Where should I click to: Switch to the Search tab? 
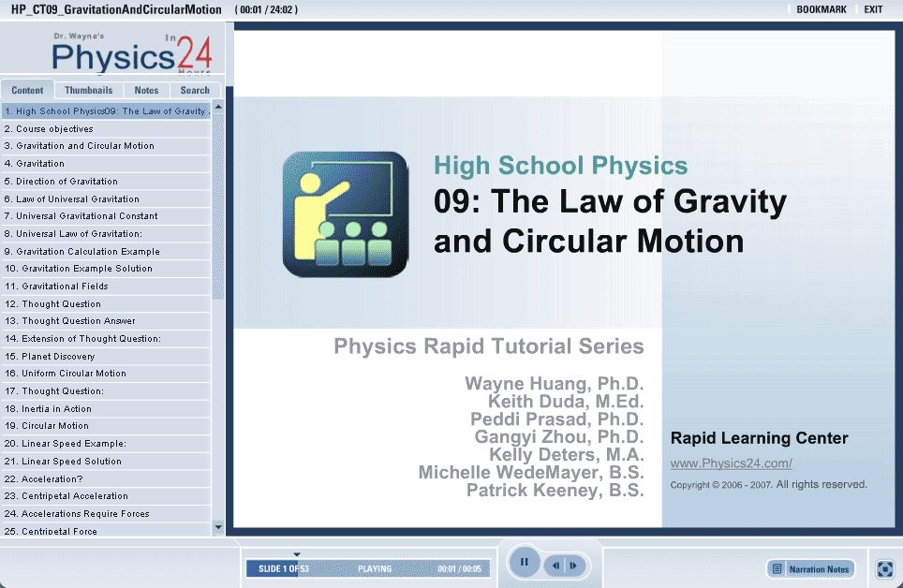[x=195, y=91]
